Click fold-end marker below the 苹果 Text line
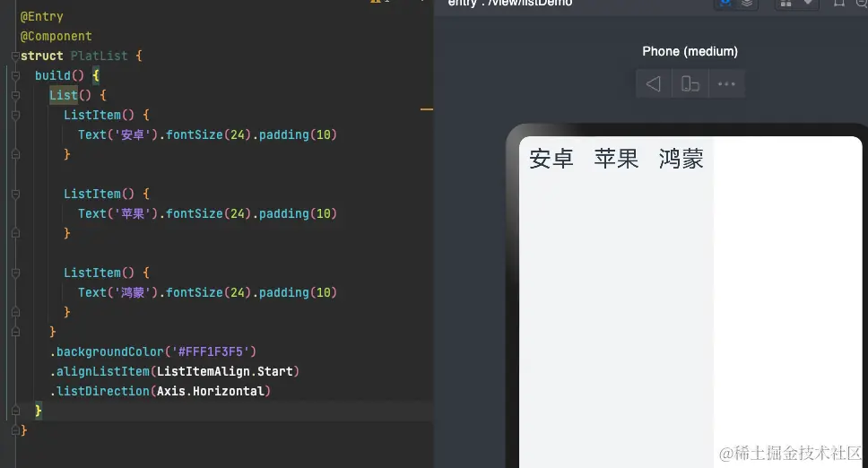The height and width of the screenshot is (468, 868). [15, 233]
